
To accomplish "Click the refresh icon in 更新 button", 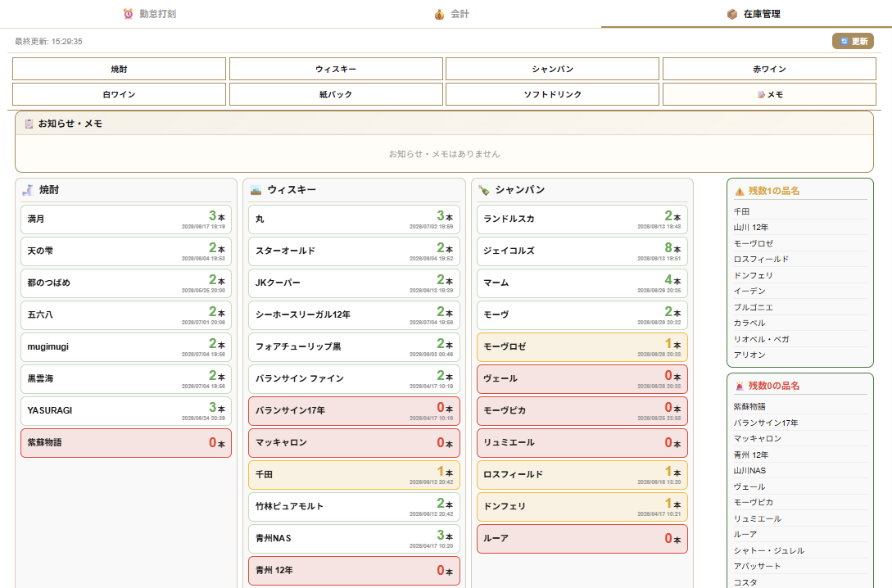I will point(844,42).
